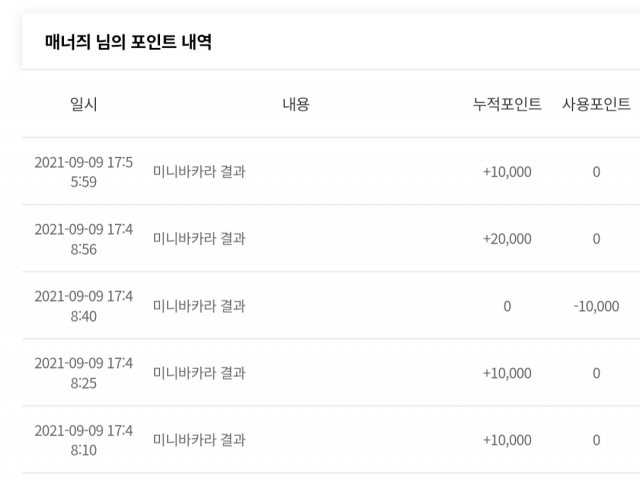Click +10,000 in the 17:55:59 row
This screenshot has width=640, height=477.
(x=507, y=172)
